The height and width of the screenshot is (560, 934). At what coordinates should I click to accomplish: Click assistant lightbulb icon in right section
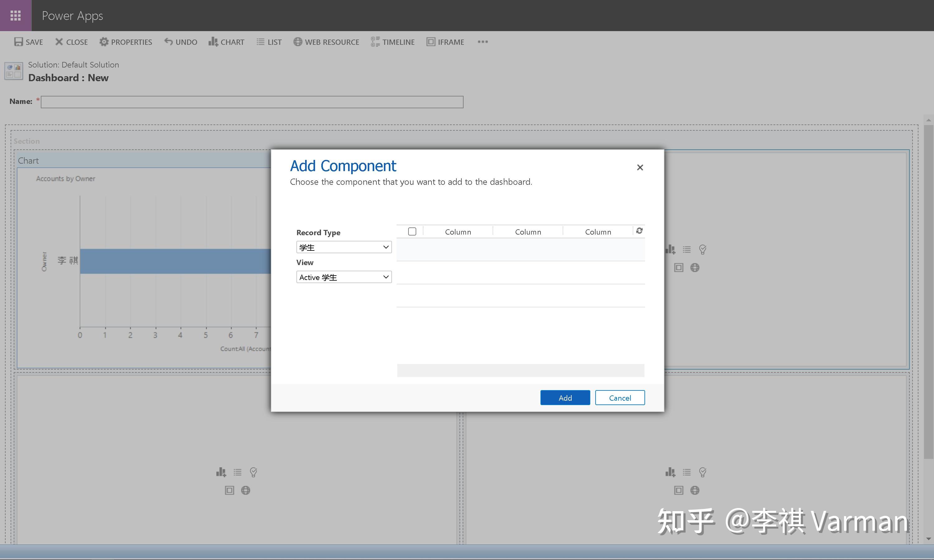click(703, 250)
